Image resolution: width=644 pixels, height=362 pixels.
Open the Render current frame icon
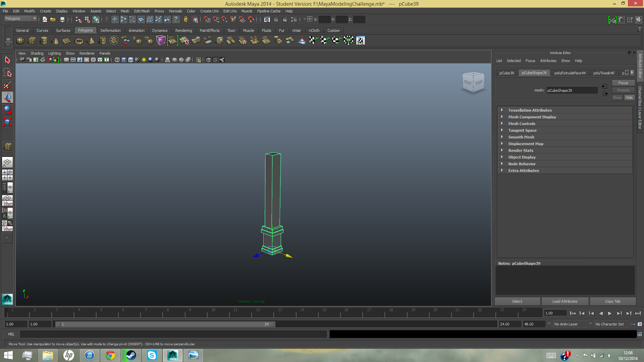pyautogui.click(x=276, y=19)
